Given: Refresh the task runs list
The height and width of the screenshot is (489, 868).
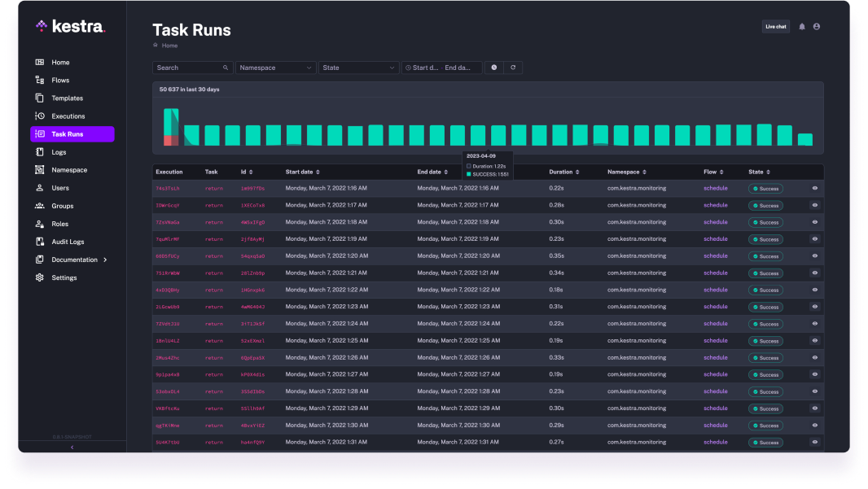Looking at the screenshot, I should (x=513, y=68).
